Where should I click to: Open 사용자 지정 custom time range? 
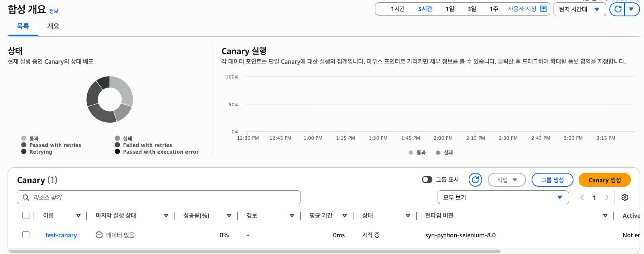[527, 9]
